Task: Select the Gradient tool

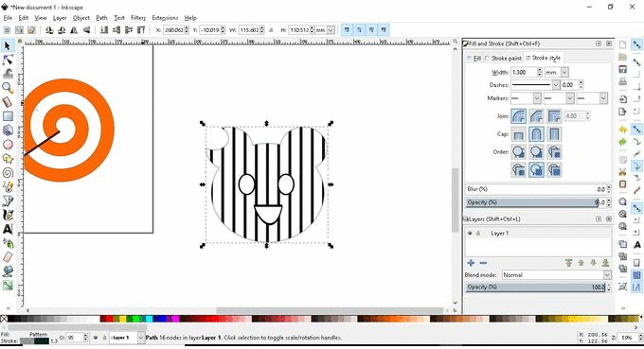Action: 8,286
